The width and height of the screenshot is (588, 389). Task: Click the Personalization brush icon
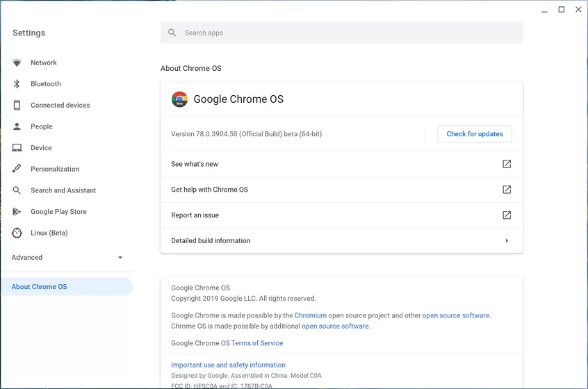click(x=17, y=169)
